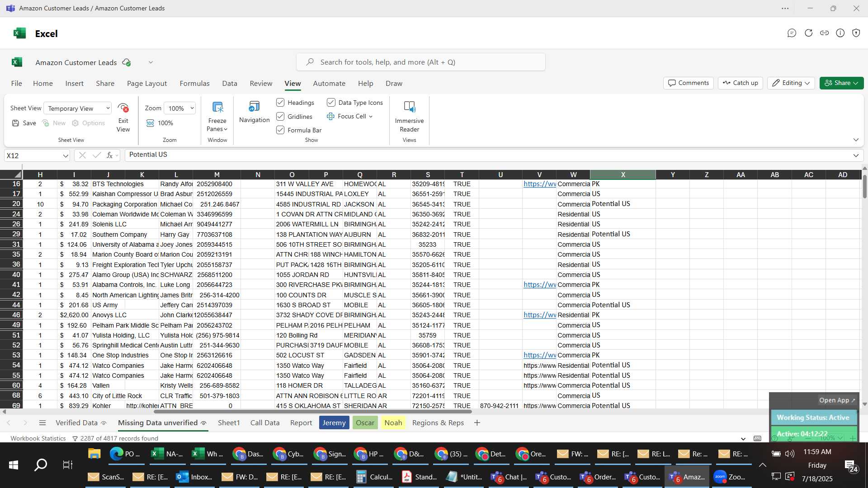Open the Automate ribbon tab
868x488 pixels.
pos(329,84)
